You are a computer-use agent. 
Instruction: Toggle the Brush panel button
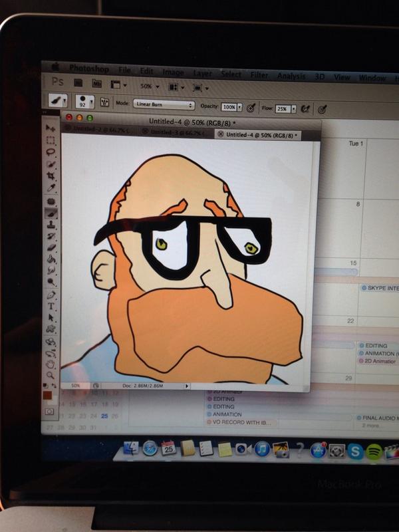104,102
